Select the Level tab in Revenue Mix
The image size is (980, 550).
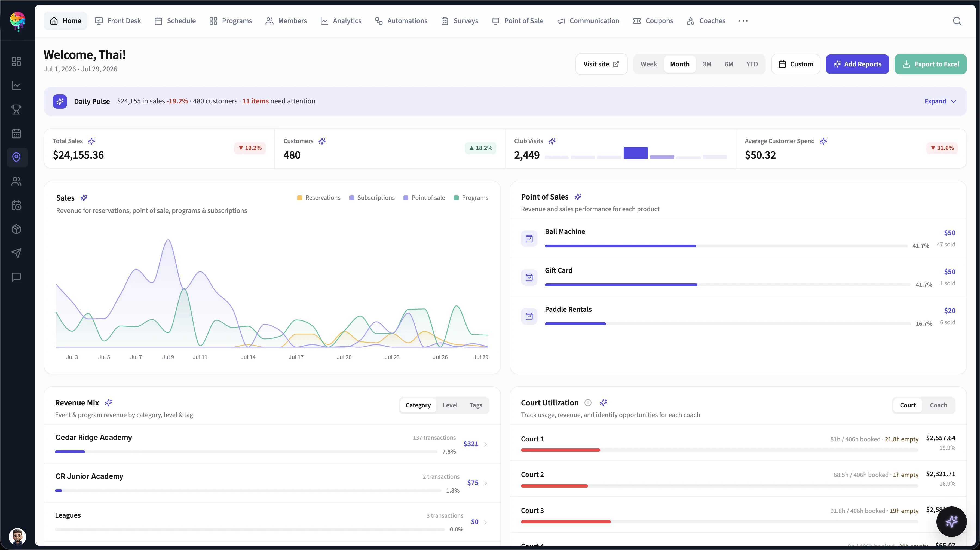[x=450, y=405]
